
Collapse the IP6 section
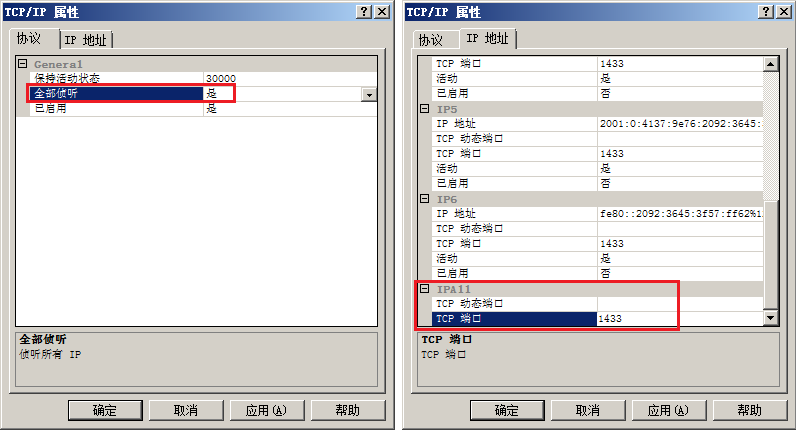pyautogui.click(x=424, y=199)
